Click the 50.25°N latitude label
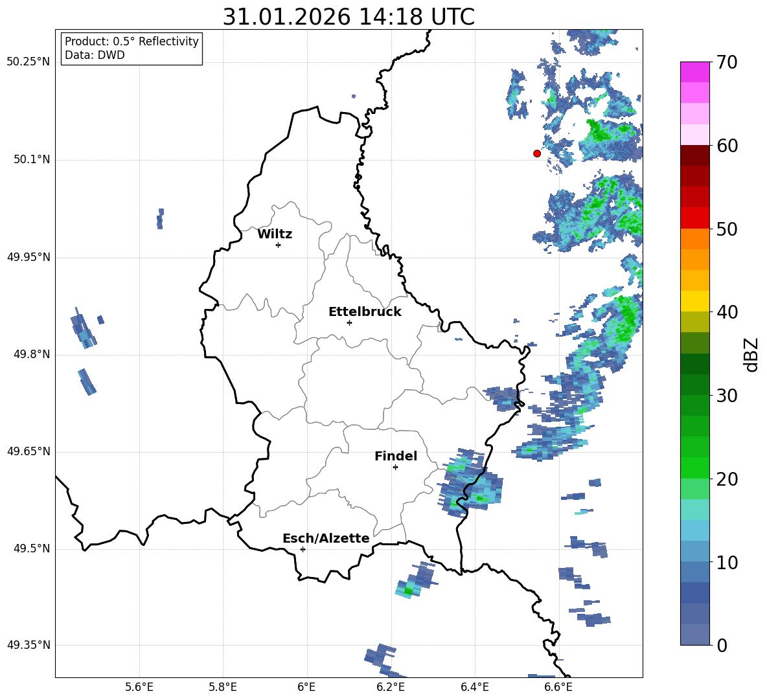This screenshot has height=700, width=767. [29, 62]
